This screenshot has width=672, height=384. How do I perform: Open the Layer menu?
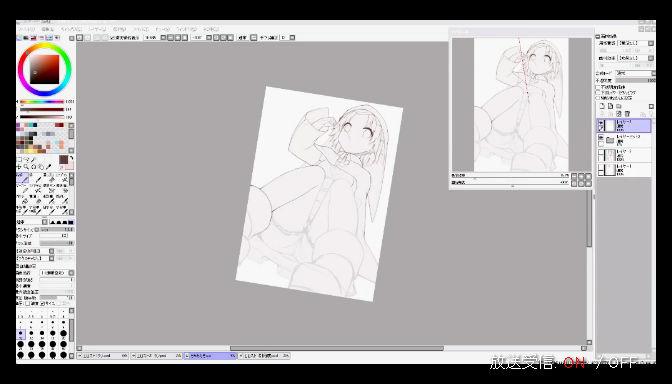[97, 29]
